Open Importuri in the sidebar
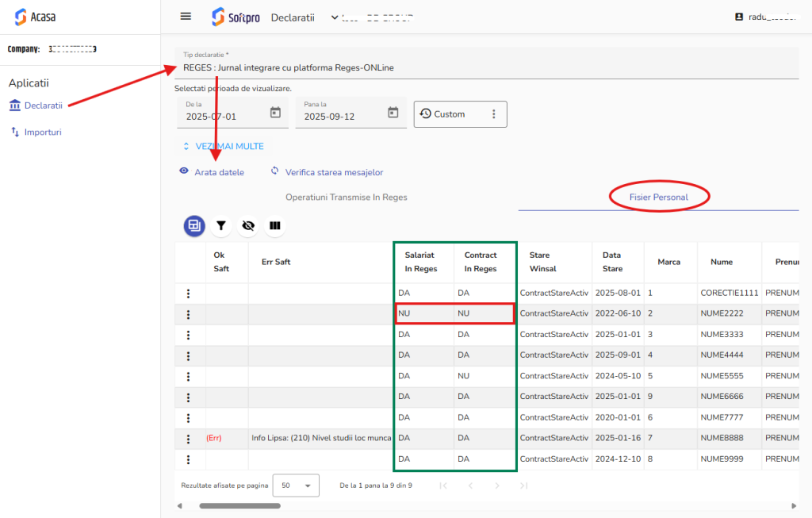Image resolution: width=812 pixels, height=518 pixels. point(43,132)
